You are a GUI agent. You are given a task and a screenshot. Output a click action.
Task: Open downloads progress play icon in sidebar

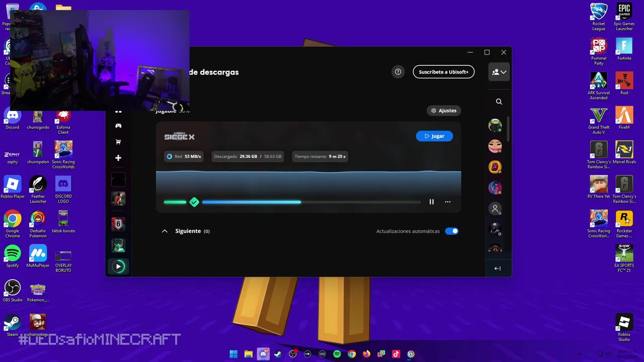coord(118,266)
